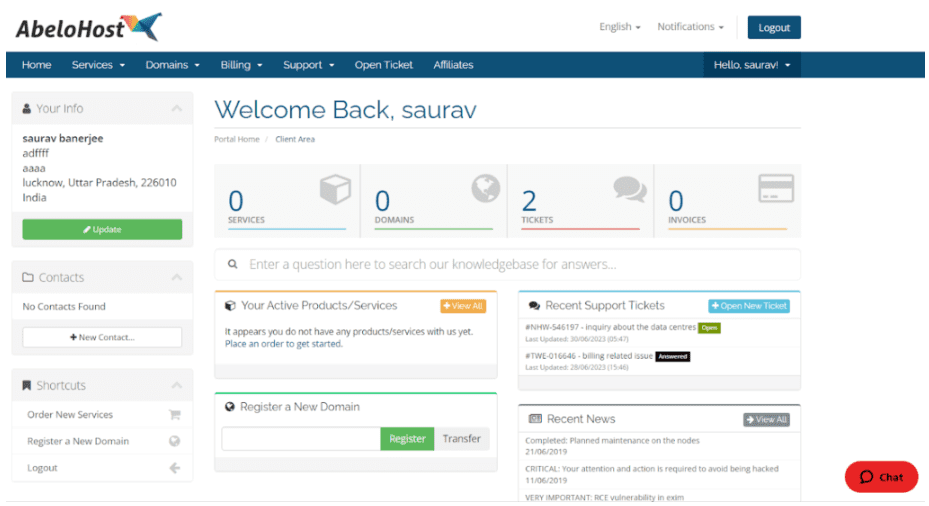Open CRITICAL attention required news item
The width and height of the screenshot is (929, 506).
pyautogui.click(x=652, y=469)
